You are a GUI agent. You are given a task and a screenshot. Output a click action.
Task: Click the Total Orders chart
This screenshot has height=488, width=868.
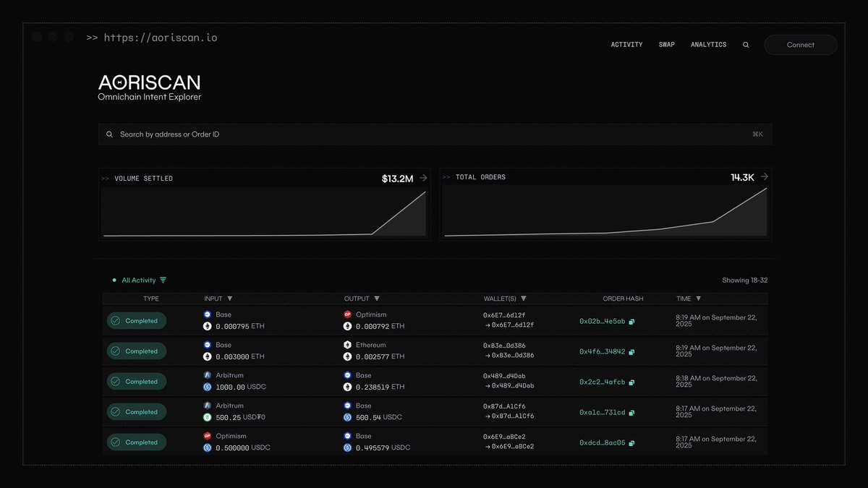tap(605, 212)
